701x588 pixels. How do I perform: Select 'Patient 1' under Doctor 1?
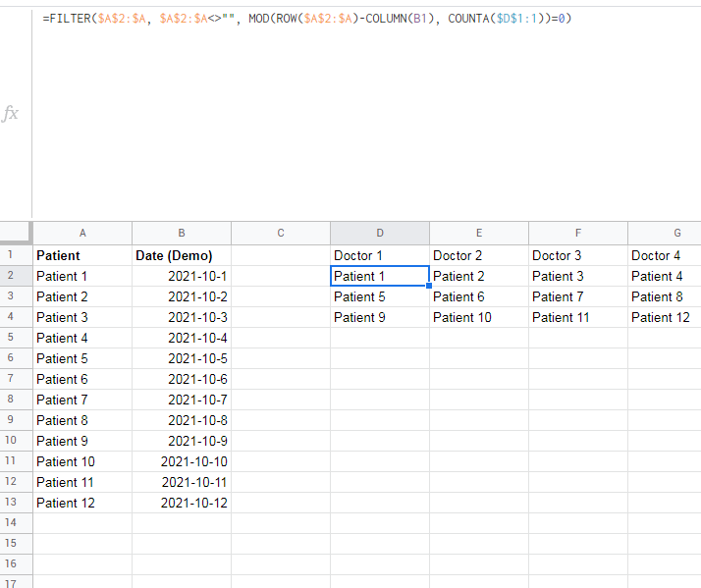tap(380, 276)
